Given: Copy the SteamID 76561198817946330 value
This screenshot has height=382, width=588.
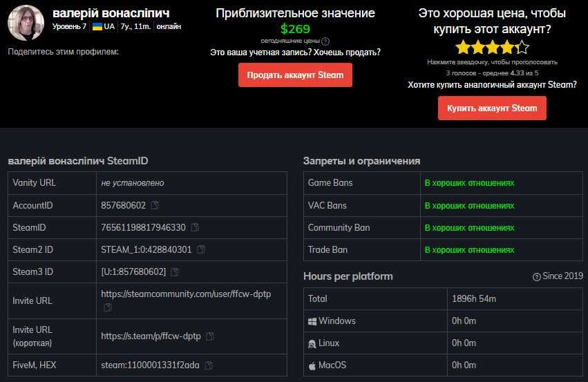Looking at the screenshot, I should (x=195, y=227).
